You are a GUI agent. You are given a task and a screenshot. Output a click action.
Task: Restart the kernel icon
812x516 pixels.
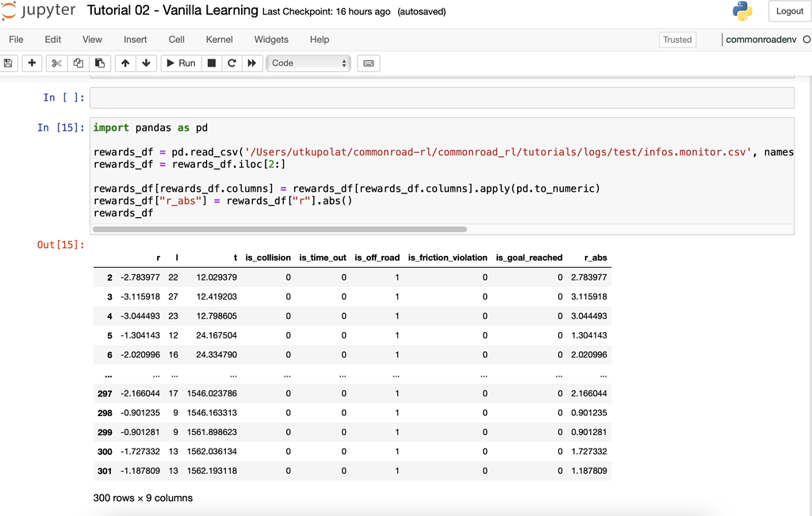coord(232,63)
